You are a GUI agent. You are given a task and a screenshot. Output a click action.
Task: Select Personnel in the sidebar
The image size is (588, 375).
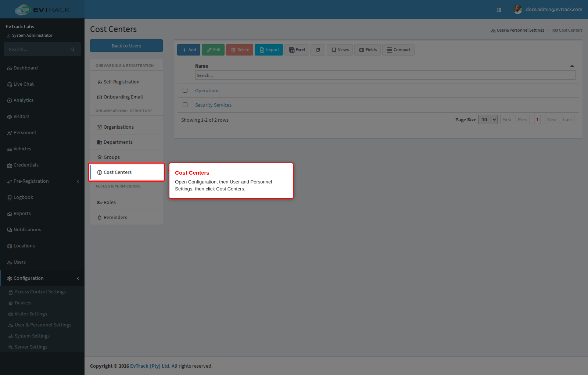(42, 133)
